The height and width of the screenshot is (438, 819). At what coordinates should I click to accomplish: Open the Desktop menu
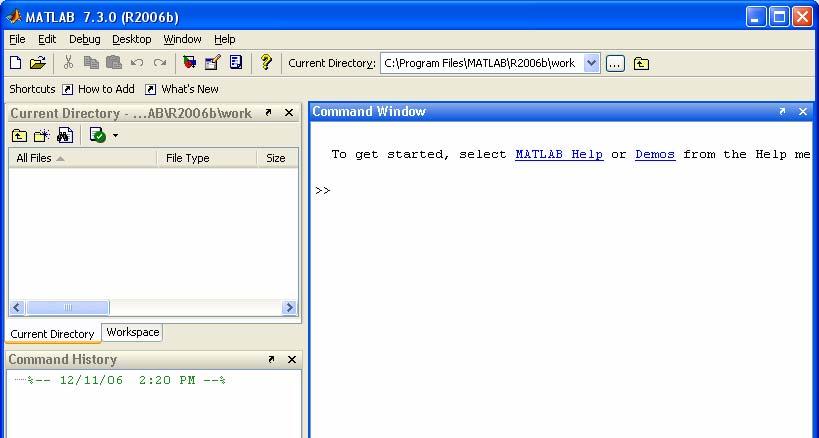point(132,39)
